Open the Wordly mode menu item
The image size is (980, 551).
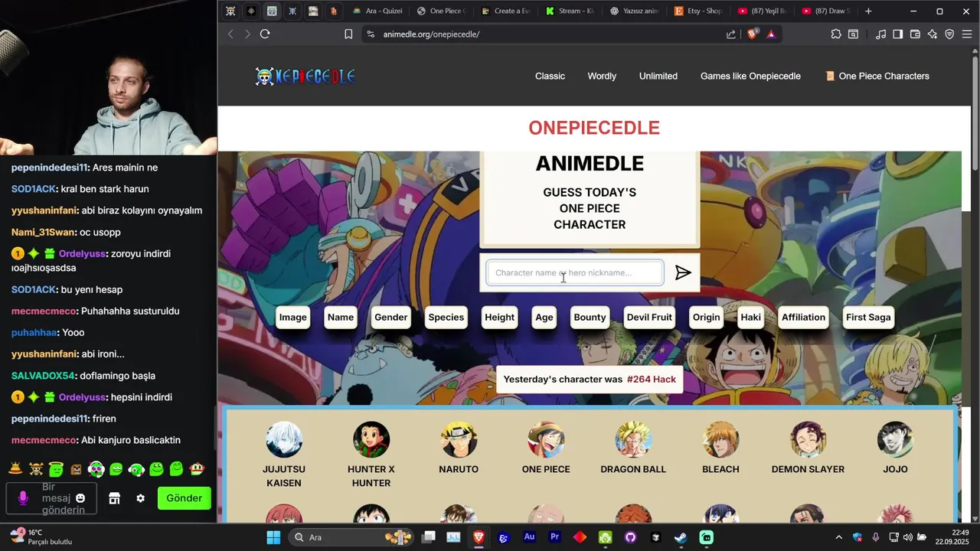(602, 76)
